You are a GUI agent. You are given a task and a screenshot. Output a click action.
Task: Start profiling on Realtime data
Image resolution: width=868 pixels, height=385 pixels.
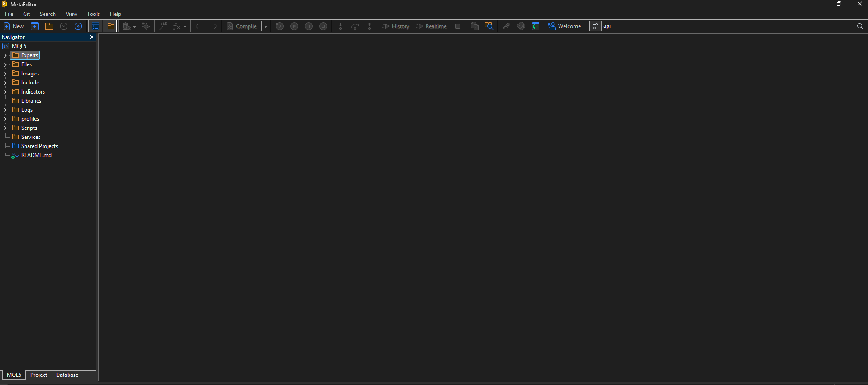[431, 26]
